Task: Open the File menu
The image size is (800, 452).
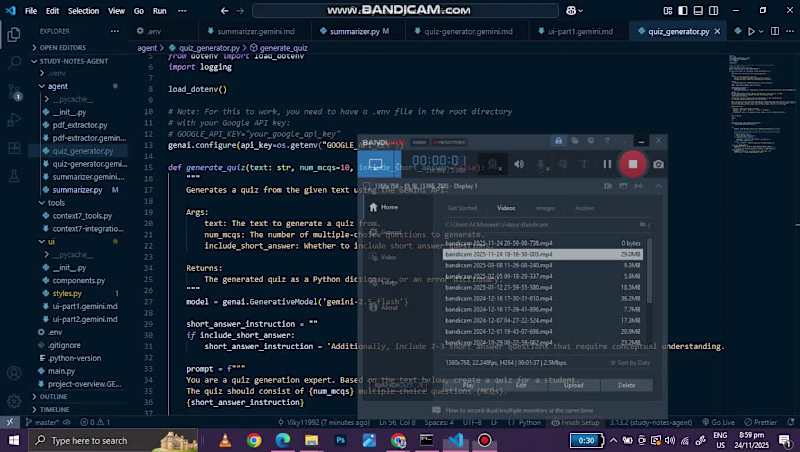Action: click(31, 10)
